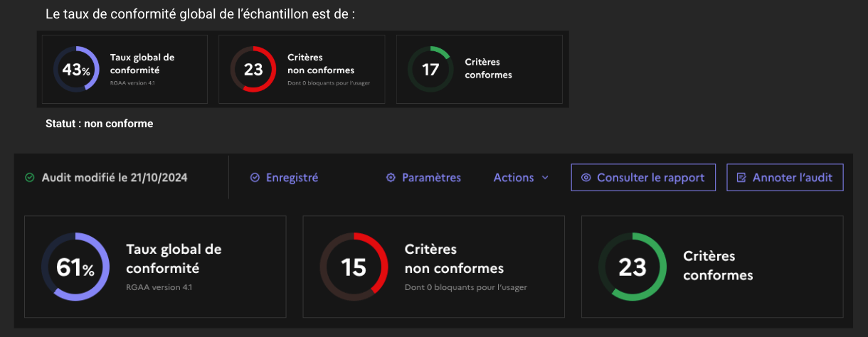This screenshot has height=337, width=868.
Task: Click the 43% purple donut chart
Action: pyautogui.click(x=76, y=70)
